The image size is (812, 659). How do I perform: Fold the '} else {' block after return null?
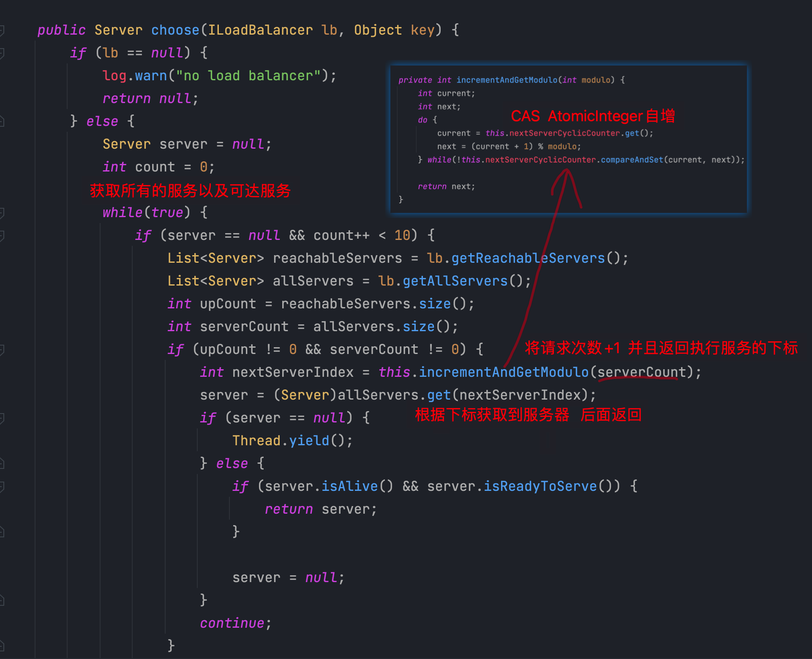(2, 122)
